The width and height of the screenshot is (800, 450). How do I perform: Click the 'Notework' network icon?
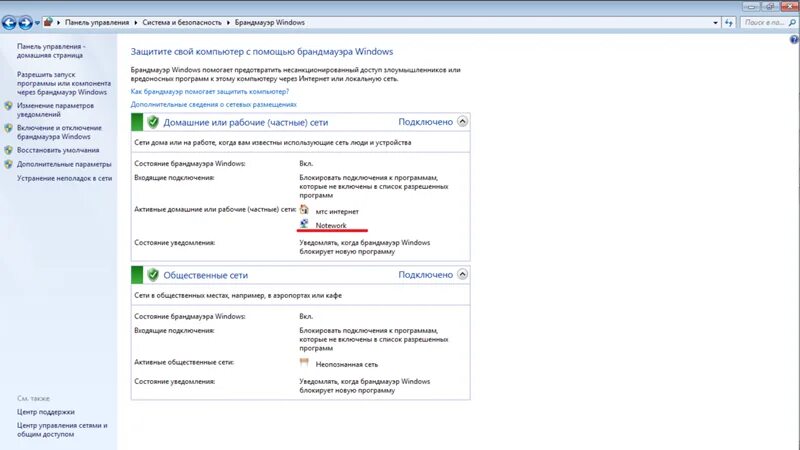[305, 223]
